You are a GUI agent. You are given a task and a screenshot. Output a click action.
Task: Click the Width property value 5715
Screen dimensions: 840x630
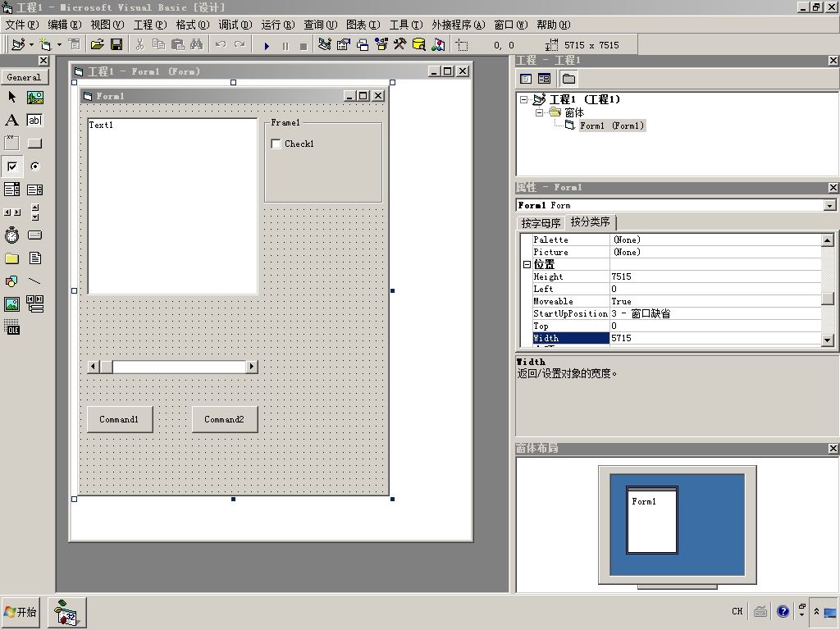click(x=715, y=338)
